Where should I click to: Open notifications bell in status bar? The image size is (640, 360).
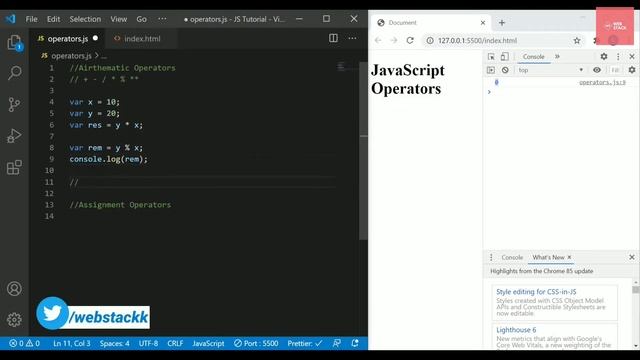pos(355,343)
